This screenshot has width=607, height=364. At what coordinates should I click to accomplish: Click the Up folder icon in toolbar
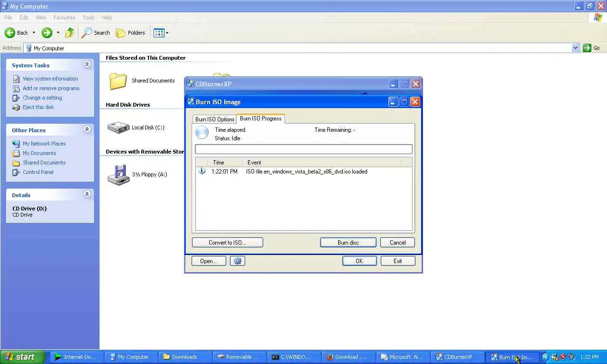70,33
